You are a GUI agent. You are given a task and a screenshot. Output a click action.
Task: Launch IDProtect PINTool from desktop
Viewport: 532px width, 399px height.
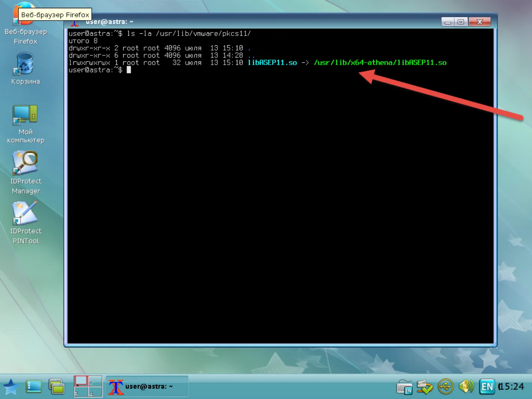click(x=25, y=223)
